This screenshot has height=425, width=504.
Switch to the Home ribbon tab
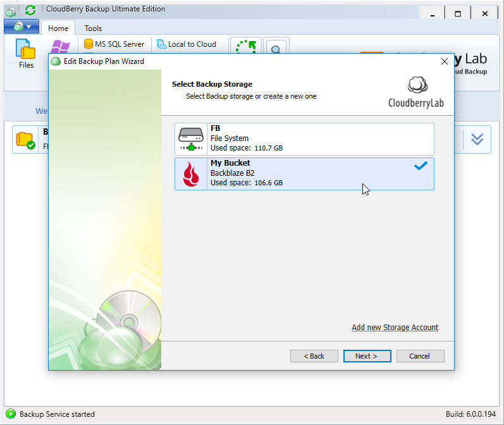(x=58, y=28)
